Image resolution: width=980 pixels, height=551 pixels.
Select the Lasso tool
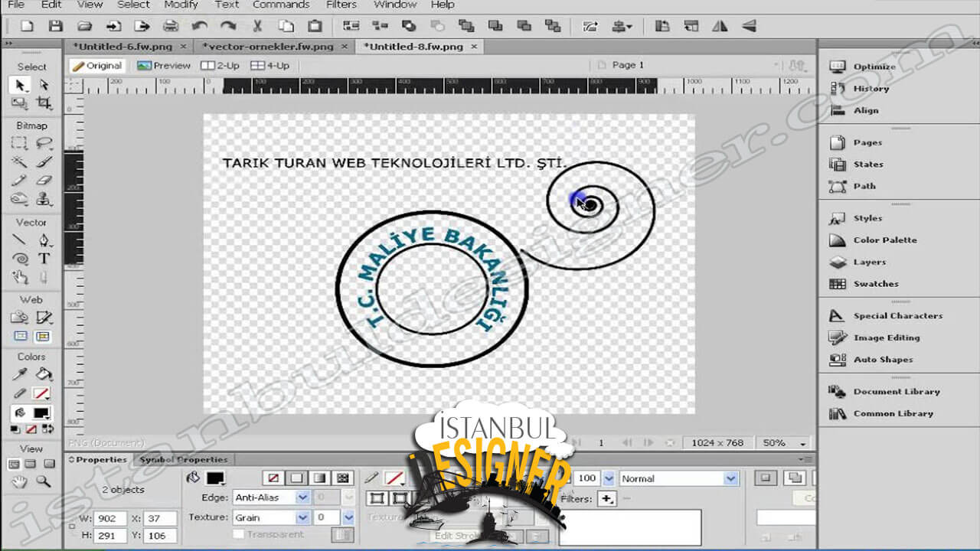click(44, 143)
